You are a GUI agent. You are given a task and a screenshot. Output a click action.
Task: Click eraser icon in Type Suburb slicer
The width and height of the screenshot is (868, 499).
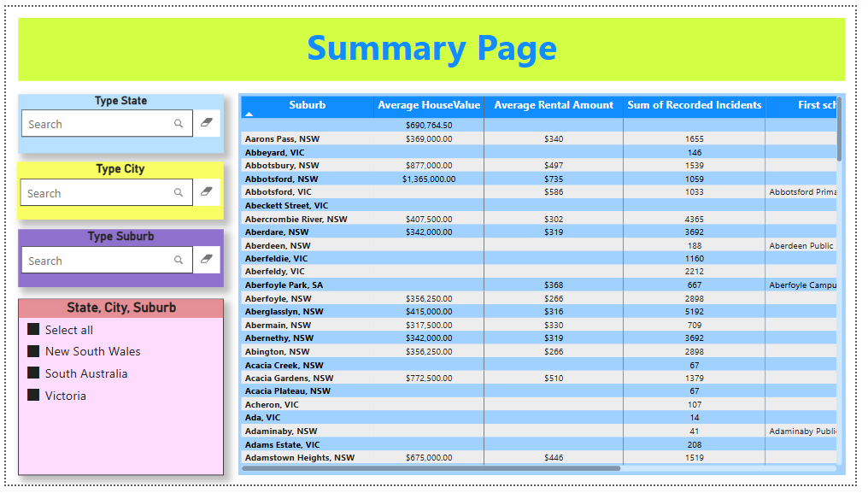[206, 260]
